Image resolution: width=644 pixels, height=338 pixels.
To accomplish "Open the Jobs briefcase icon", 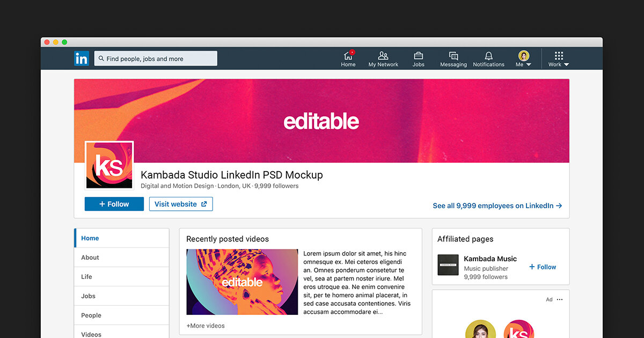I will [x=418, y=56].
